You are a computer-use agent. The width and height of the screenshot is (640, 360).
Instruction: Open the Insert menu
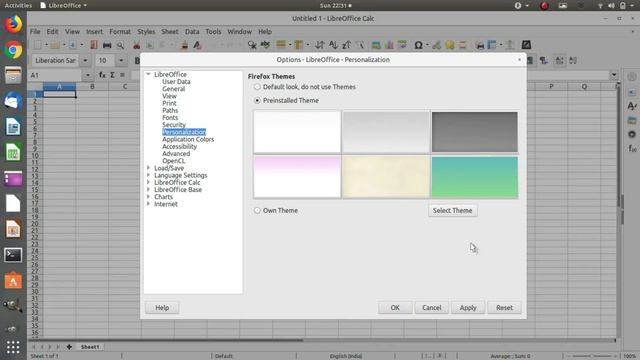[94, 31]
